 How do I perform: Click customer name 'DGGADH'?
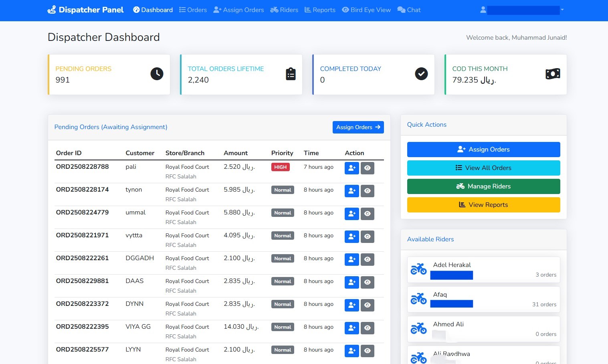coord(139,258)
